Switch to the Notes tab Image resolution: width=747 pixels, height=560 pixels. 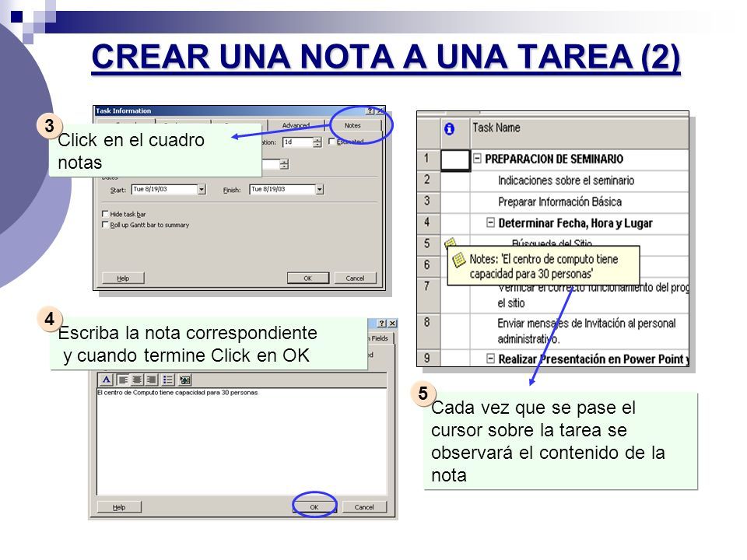pyautogui.click(x=352, y=125)
